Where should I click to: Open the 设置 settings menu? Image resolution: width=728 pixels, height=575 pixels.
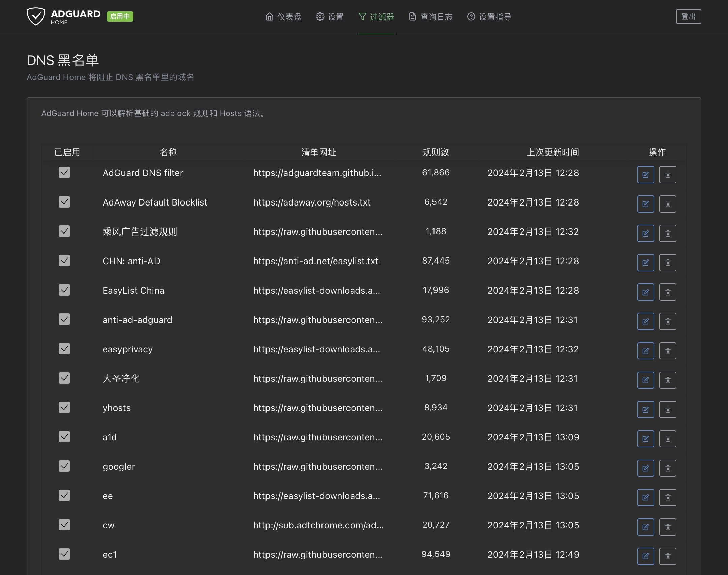point(330,17)
